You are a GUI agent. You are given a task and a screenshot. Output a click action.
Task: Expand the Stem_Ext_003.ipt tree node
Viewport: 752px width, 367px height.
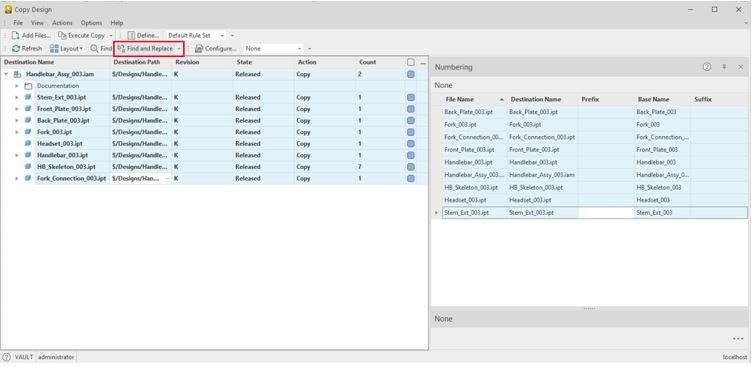click(16, 97)
